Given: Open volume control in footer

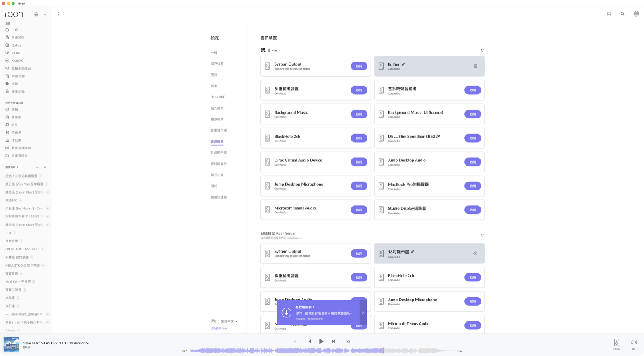Looking at the screenshot, I should click(634, 344).
